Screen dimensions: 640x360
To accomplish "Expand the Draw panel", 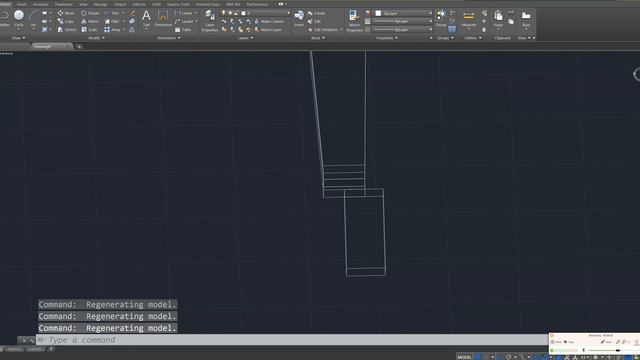I will (18, 38).
